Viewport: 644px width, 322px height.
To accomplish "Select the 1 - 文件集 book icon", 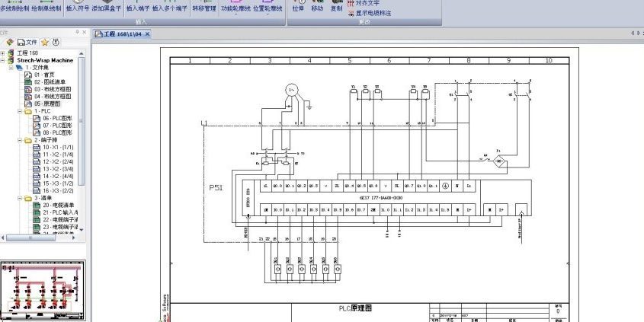I will pyautogui.click(x=19, y=68).
